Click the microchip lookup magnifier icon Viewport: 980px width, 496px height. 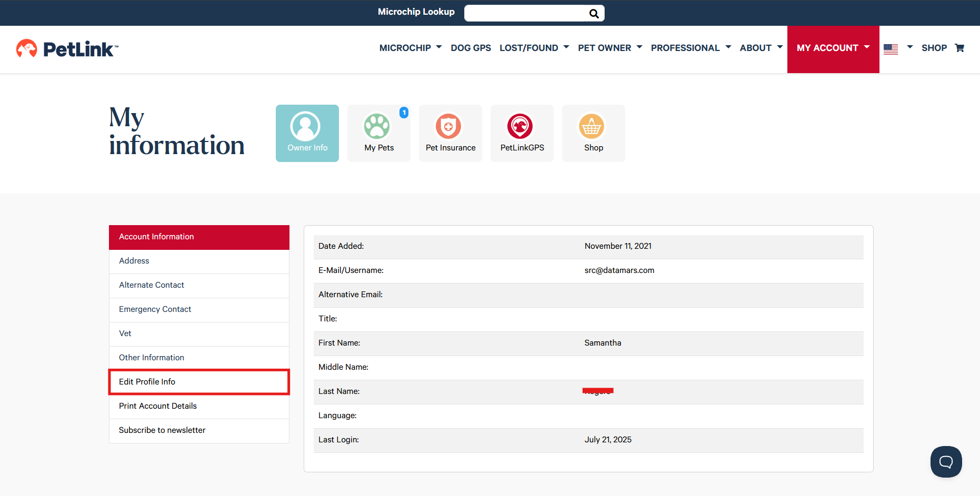[594, 14]
